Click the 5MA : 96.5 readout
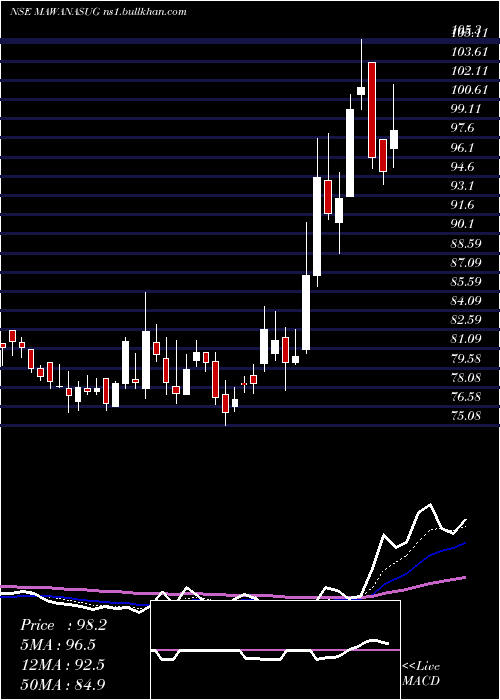 point(58,645)
